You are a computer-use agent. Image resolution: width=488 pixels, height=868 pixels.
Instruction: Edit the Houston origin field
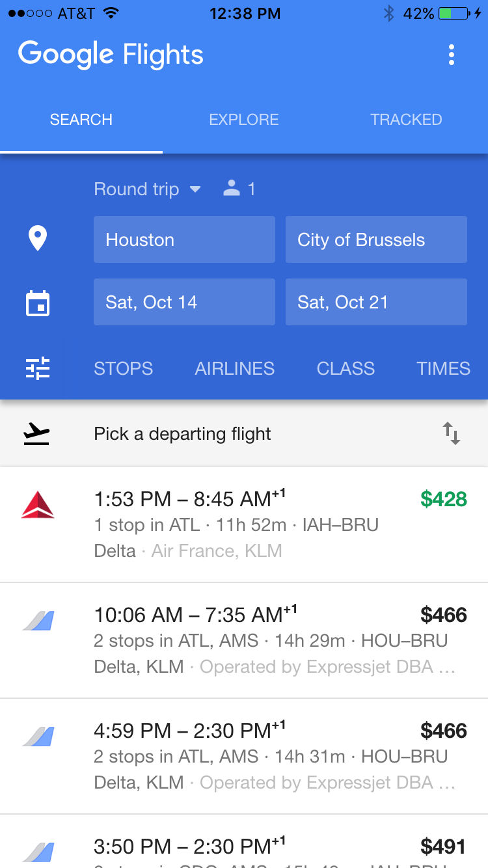pyautogui.click(x=184, y=239)
